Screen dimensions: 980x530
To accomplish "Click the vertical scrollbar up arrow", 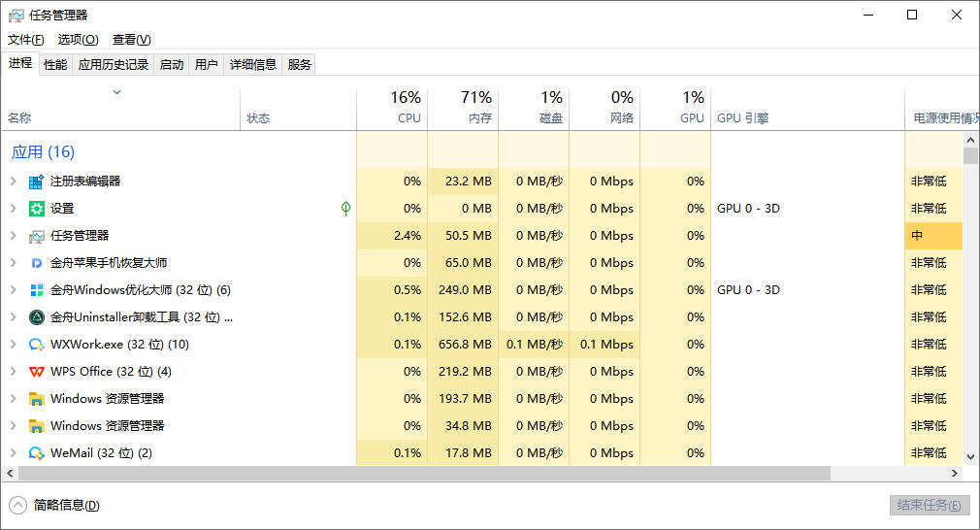I will [970, 140].
